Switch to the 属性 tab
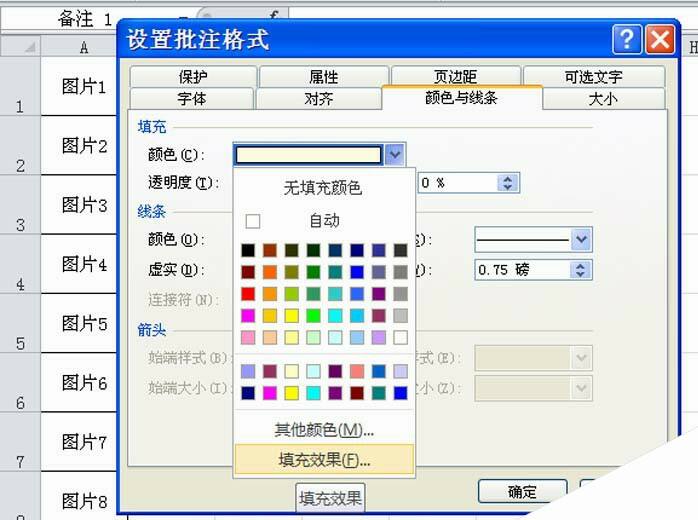The width and height of the screenshot is (698, 520). [x=324, y=77]
